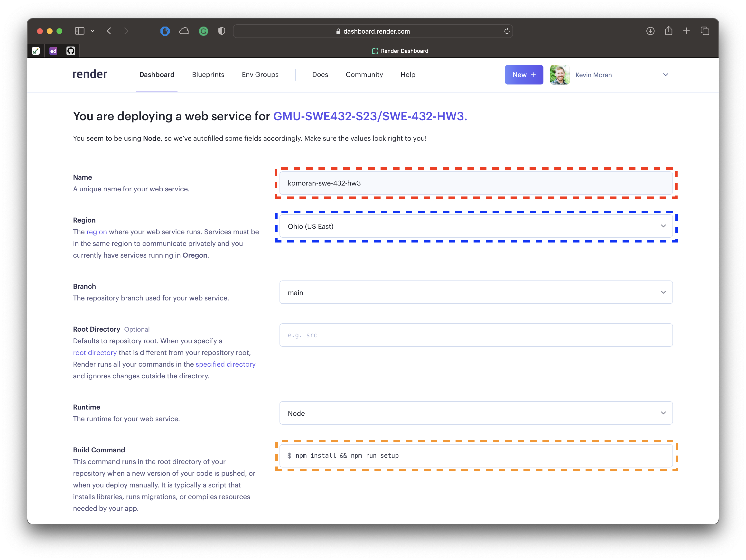
Task: Click the Build Command input field
Action: point(476,456)
